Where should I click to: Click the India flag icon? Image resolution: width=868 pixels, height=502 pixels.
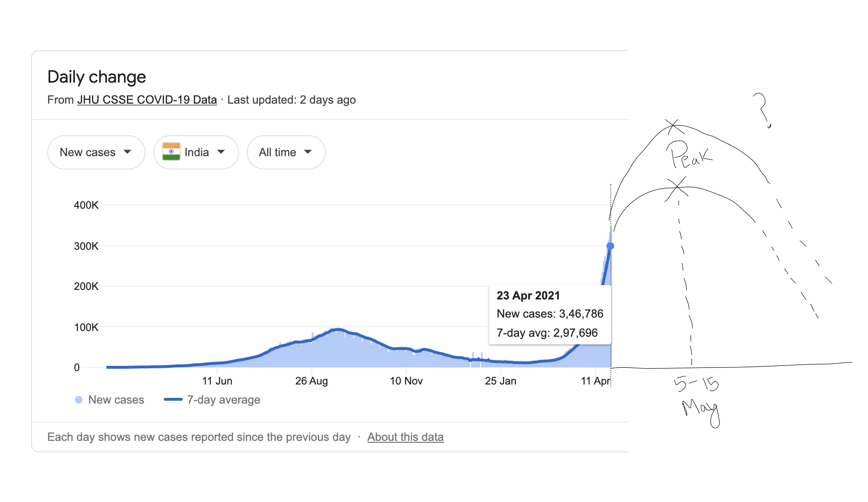pyautogui.click(x=171, y=151)
